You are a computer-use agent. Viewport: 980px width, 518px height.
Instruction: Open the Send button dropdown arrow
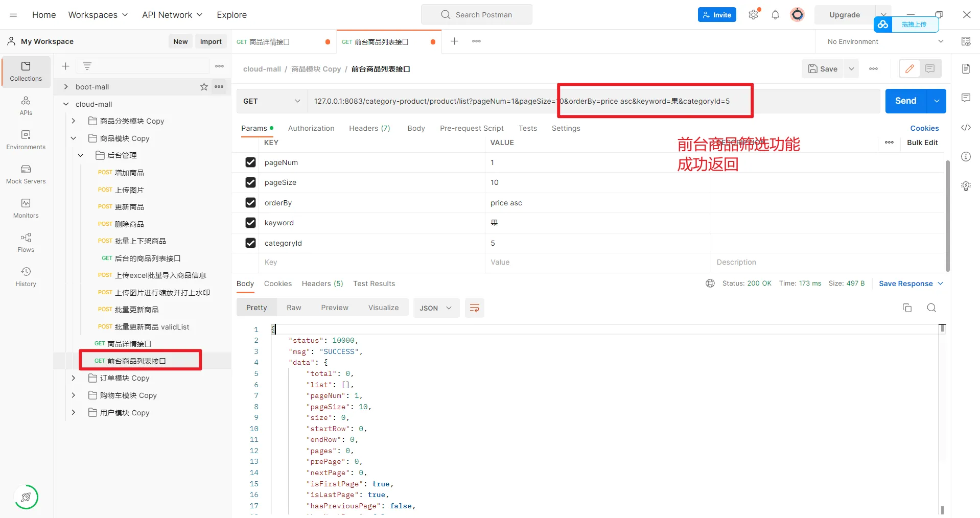point(937,101)
